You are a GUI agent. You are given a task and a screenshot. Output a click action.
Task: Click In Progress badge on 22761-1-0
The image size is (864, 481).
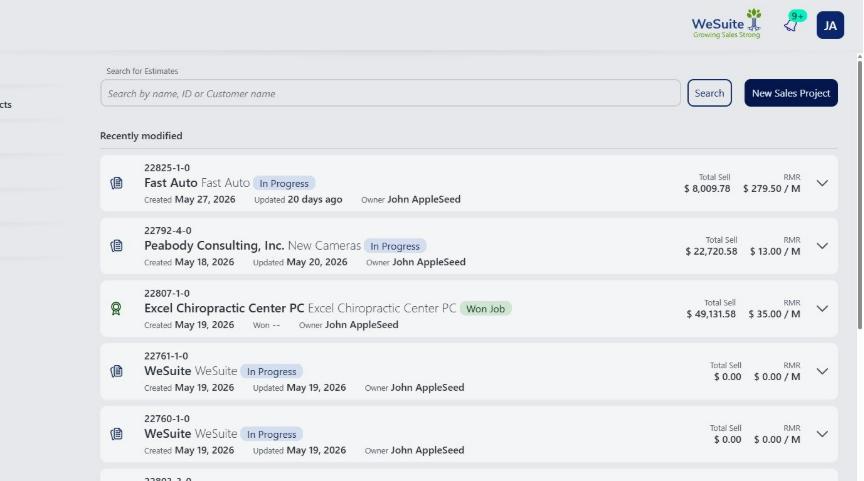pos(272,372)
